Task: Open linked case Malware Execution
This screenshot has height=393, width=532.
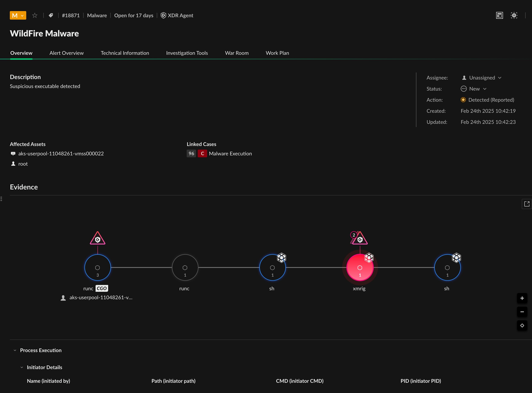Action: (x=230, y=154)
